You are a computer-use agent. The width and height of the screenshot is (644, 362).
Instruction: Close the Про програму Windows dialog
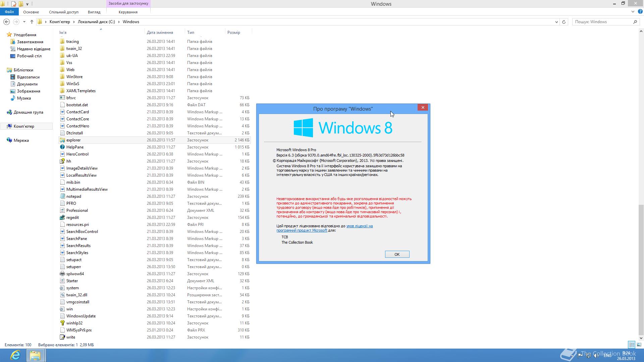tap(423, 107)
